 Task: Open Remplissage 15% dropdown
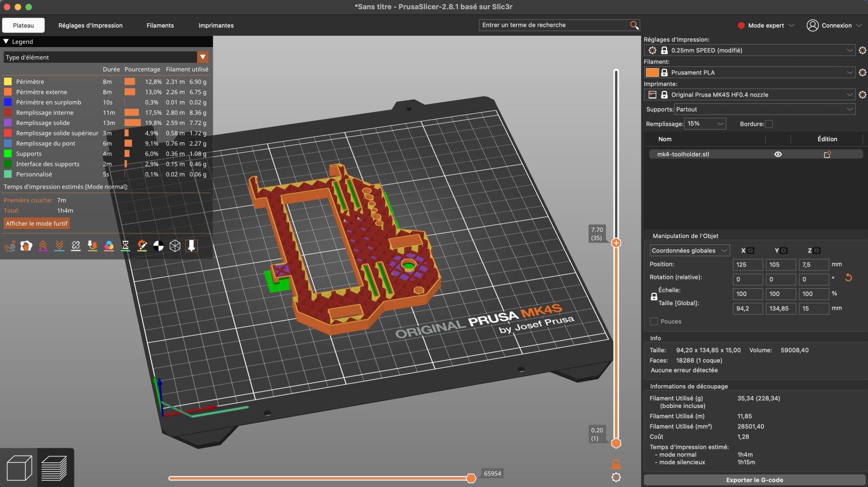tap(705, 124)
